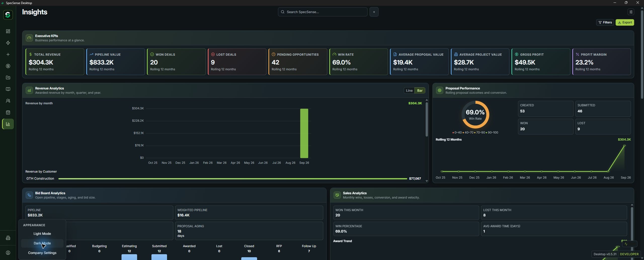Click the checkmark icon on Won Deals card
This screenshot has height=260, width=644.
[x=152, y=54]
